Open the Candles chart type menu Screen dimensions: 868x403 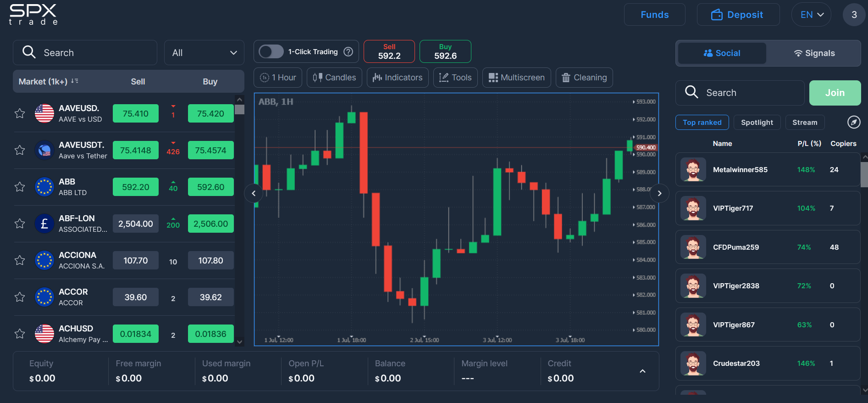[x=334, y=78]
